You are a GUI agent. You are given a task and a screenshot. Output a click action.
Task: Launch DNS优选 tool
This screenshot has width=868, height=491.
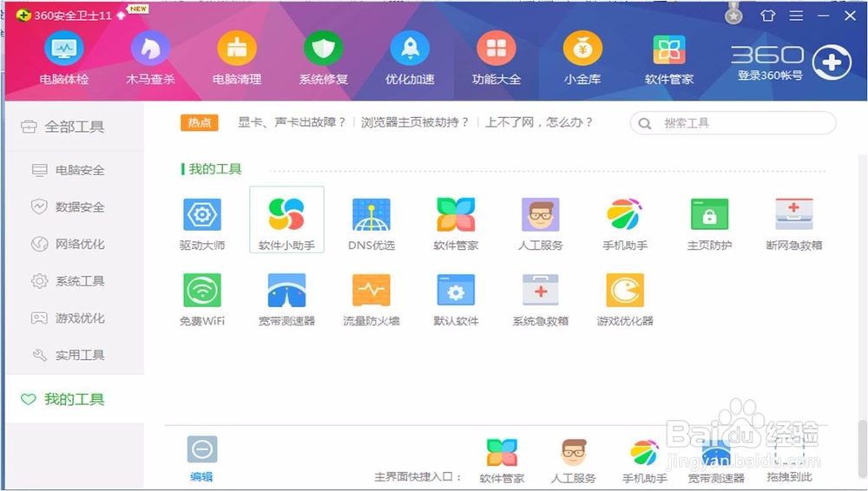(372, 224)
